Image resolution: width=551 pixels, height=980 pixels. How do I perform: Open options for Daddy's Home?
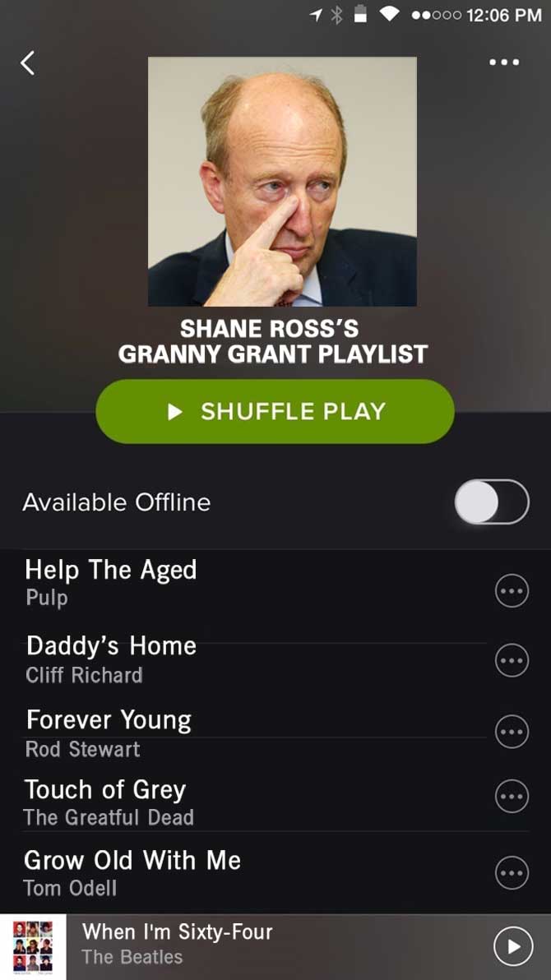pyautogui.click(x=512, y=660)
